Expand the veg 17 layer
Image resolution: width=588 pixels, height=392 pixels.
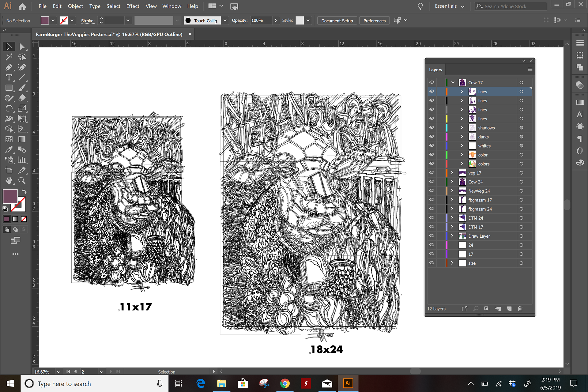click(452, 173)
